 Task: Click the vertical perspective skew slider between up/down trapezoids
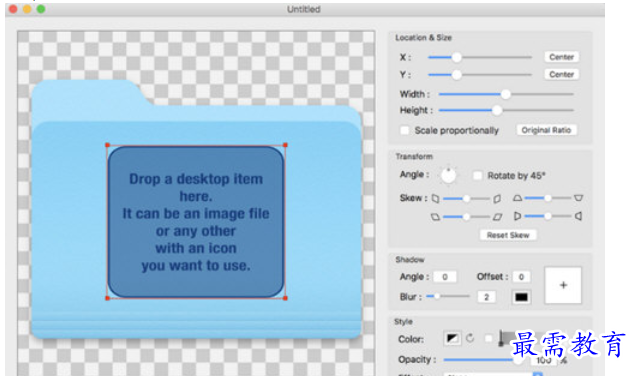[547, 198]
